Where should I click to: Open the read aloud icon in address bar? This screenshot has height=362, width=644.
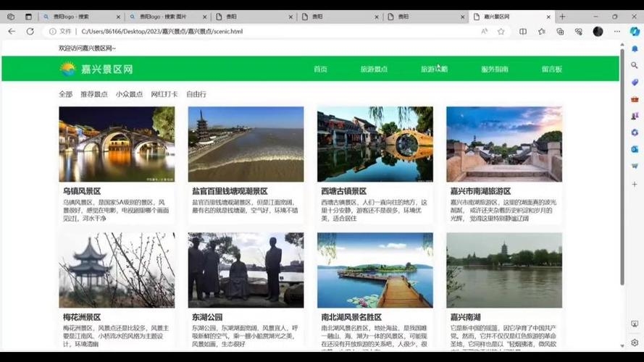(484, 31)
